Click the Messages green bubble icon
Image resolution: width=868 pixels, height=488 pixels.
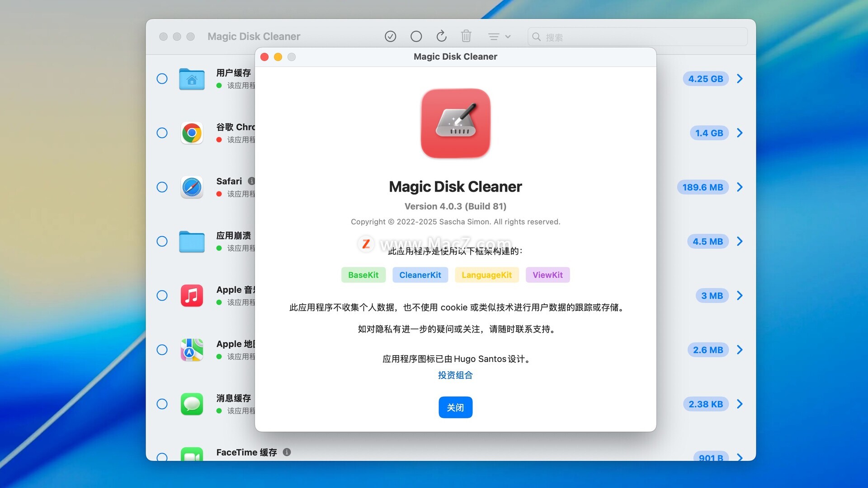(x=192, y=404)
